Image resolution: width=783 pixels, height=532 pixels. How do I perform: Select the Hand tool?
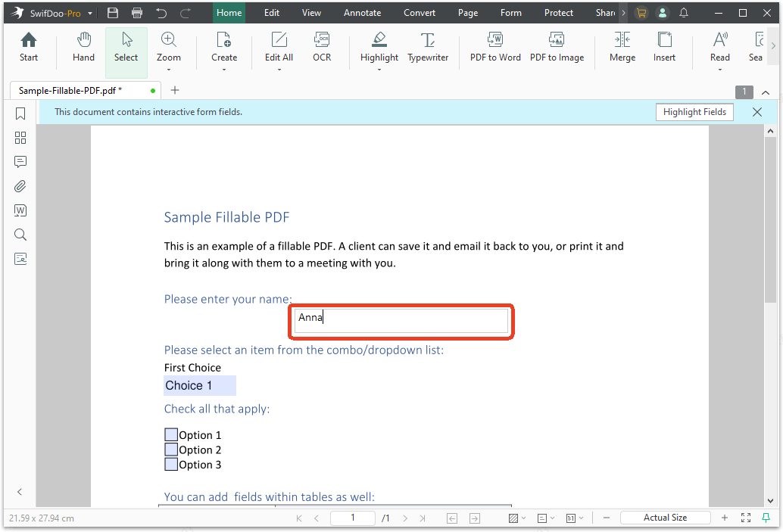coord(83,48)
